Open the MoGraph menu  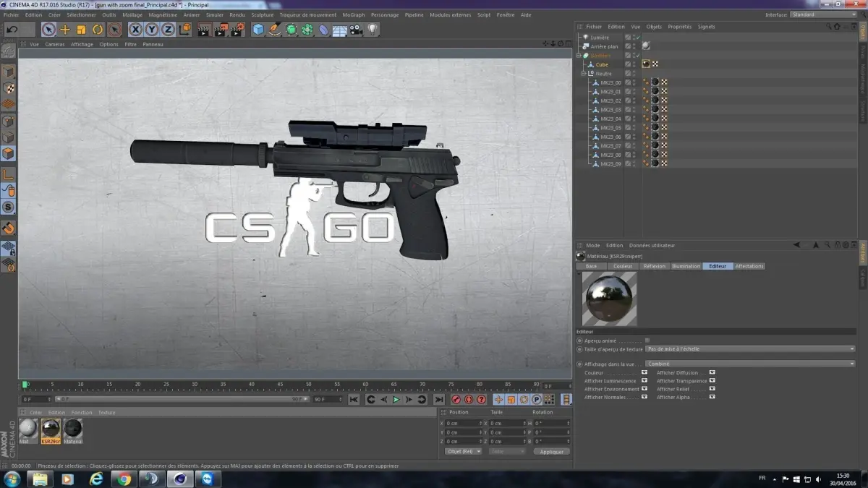[x=354, y=14]
